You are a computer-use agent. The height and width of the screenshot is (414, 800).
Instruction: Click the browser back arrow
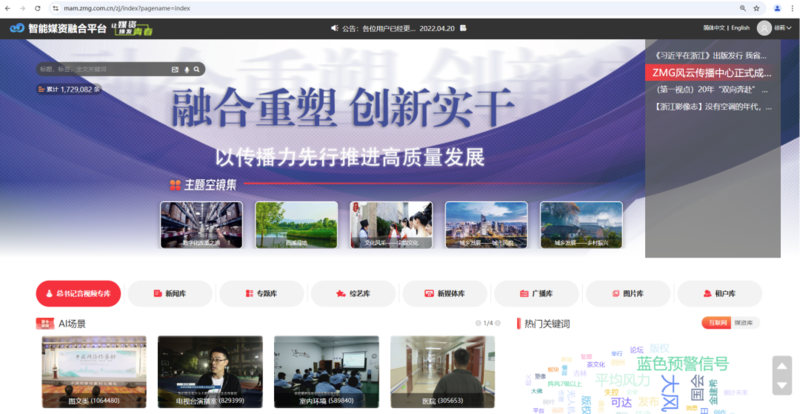click(x=9, y=7)
